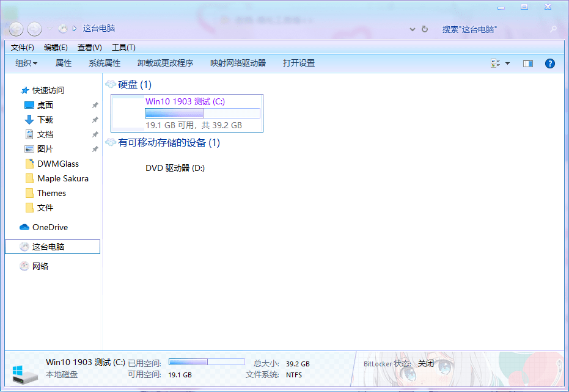Open recent locations dropdown arrow beside Forward
569x392 pixels.
(x=50, y=28)
